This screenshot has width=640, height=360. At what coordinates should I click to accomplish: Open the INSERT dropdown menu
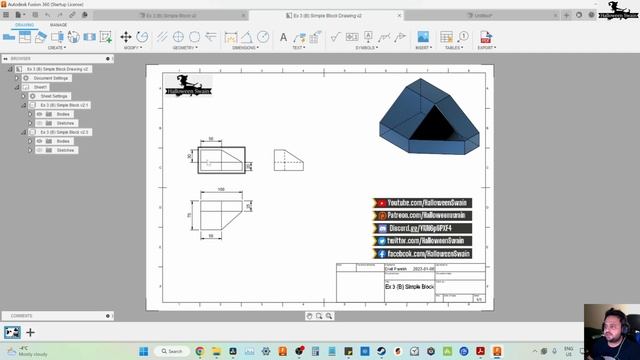click(423, 48)
